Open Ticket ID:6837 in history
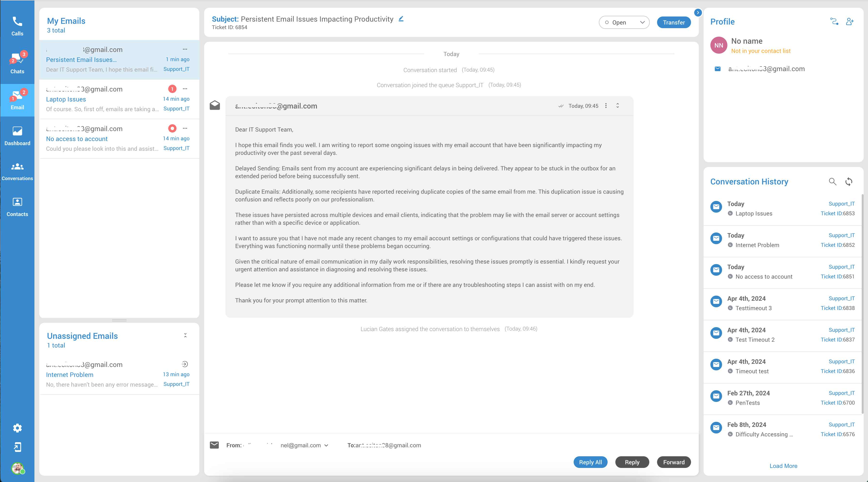Viewport: 868px width, 482px height. tap(838, 339)
